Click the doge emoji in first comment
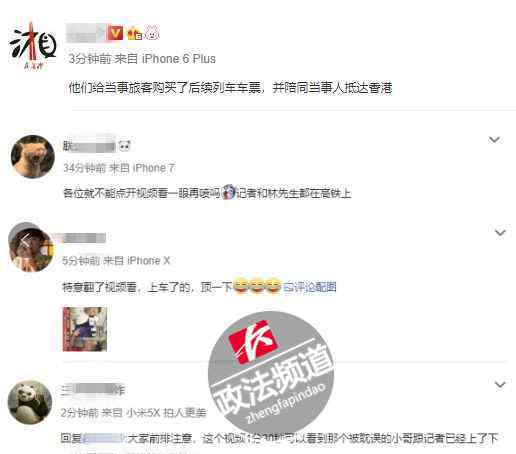 point(229,192)
